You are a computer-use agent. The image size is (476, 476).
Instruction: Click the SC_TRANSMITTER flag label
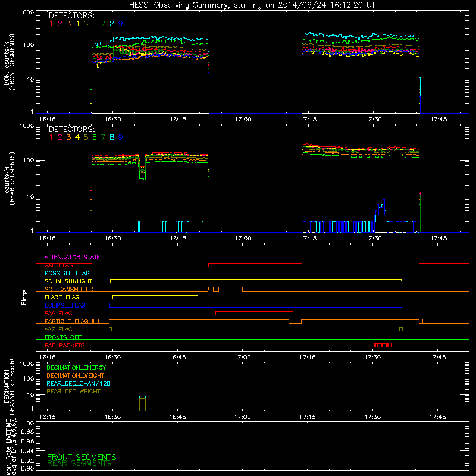[x=69, y=289]
